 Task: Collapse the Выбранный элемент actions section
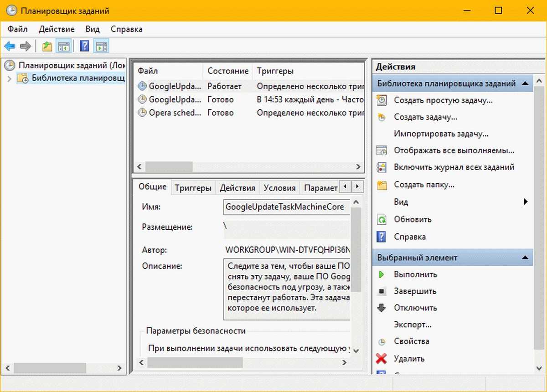[525, 258]
